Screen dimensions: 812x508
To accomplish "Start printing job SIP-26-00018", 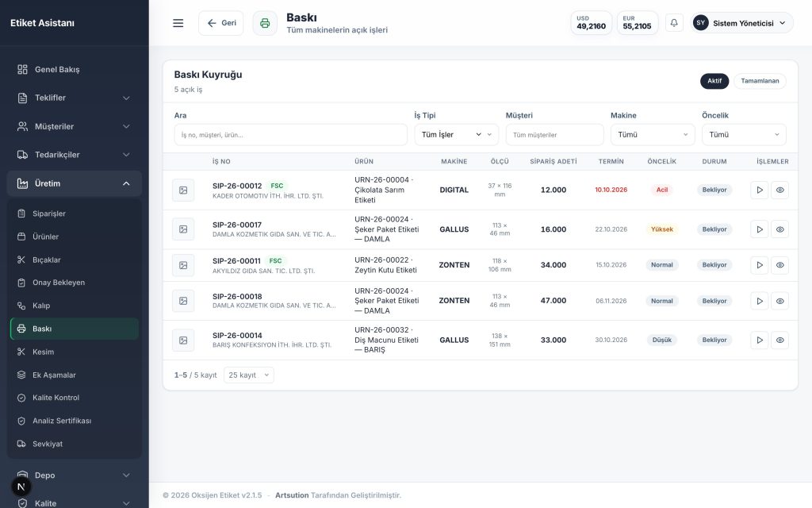I will 759,301.
